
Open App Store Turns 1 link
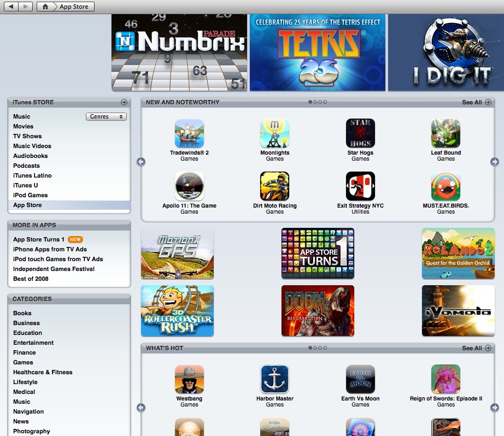pyautogui.click(x=39, y=239)
